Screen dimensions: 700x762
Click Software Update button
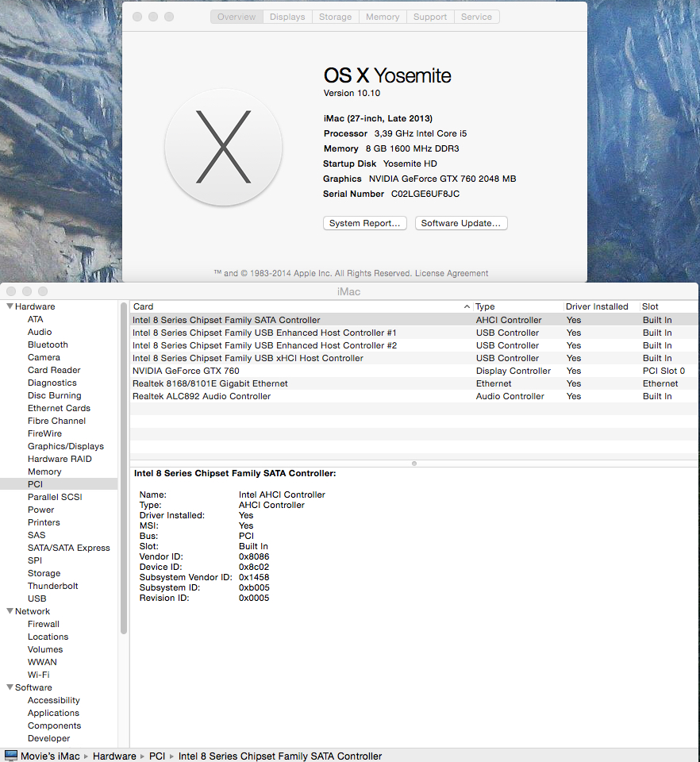tap(461, 223)
